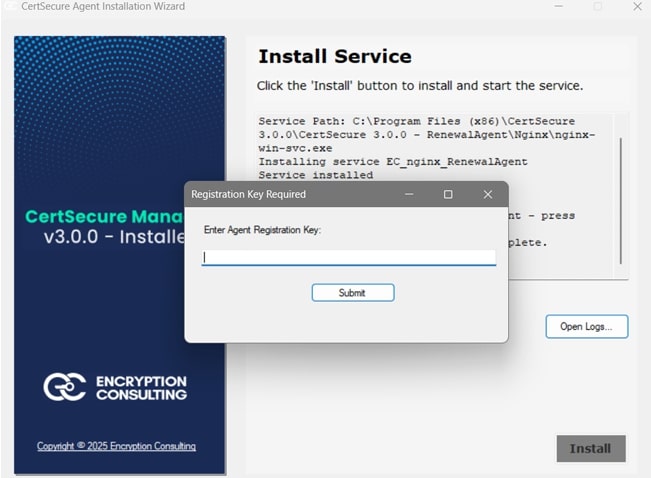The height and width of the screenshot is (478, 651).
Task: Click the log output scrollbar
Action: tap(621, 201)
